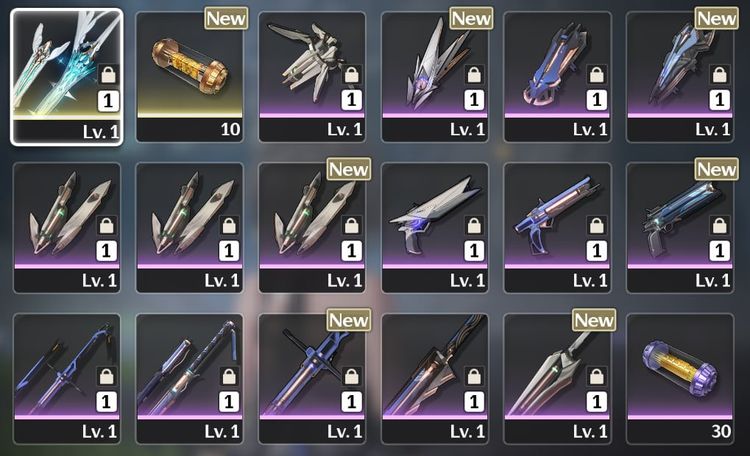
Task: Pick the new blue crossguard broadblade
Action: point(312,379)
